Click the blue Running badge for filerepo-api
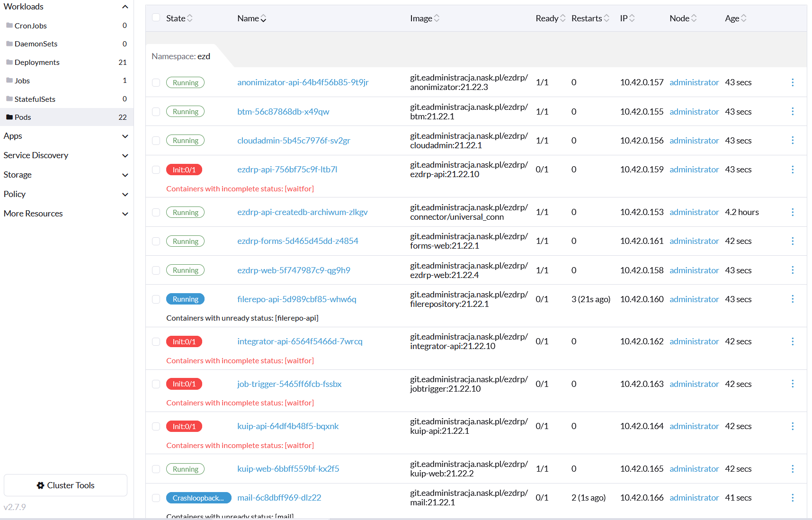Viewport: 812px width, 520px height. point(185,299)
